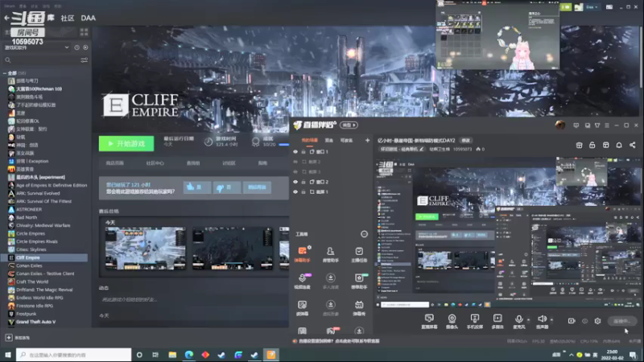This screenshot has width=644, height=362.
Task: Start Cliff Empire with 开始游戏 button
Action: tap(126, 144)
